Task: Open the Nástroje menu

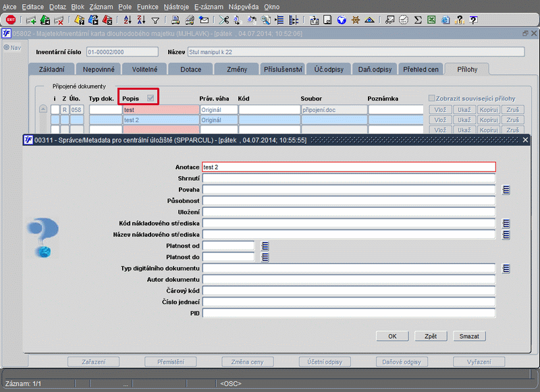Action: click(x=175, y=6)
